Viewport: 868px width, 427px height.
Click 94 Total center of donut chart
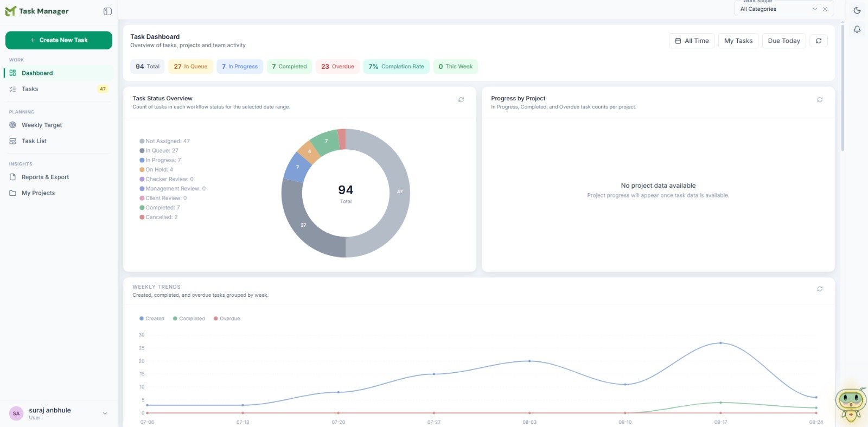pyautogui.click(x=346, y=193)
